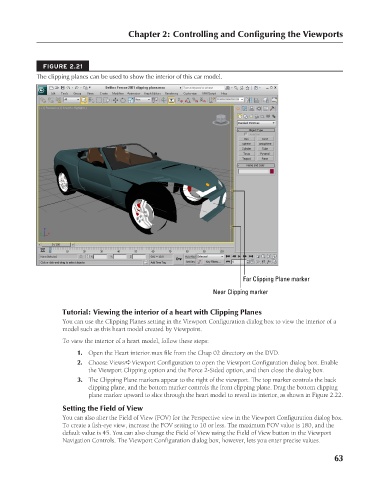Select the Select and Rotate tool

123,100
